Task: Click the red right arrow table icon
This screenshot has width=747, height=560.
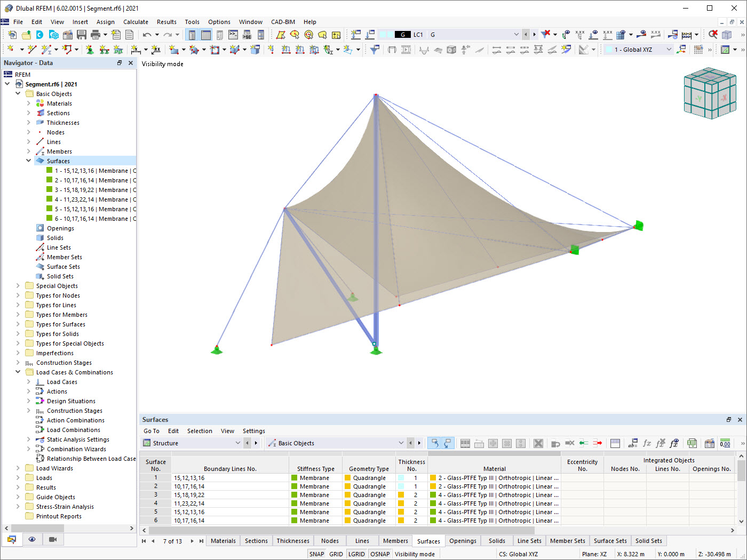Action: click(598, 443)
